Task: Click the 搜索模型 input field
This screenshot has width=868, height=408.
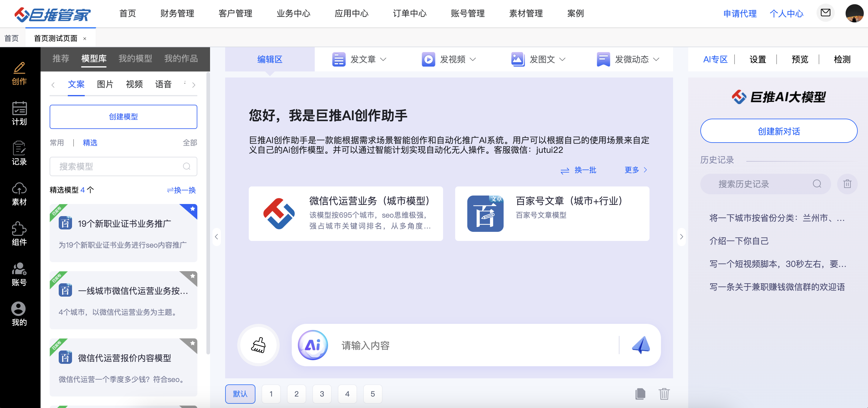Action: (x=123, y=166)
